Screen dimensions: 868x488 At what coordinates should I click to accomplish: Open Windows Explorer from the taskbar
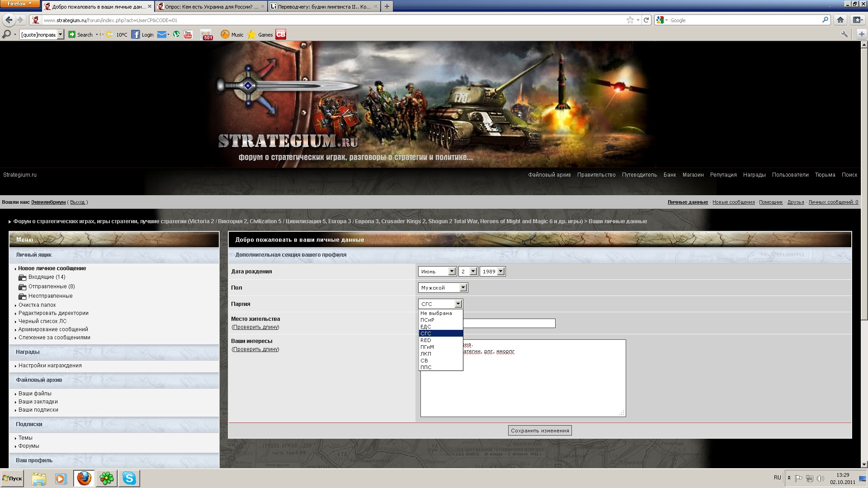tap(39, 478)
